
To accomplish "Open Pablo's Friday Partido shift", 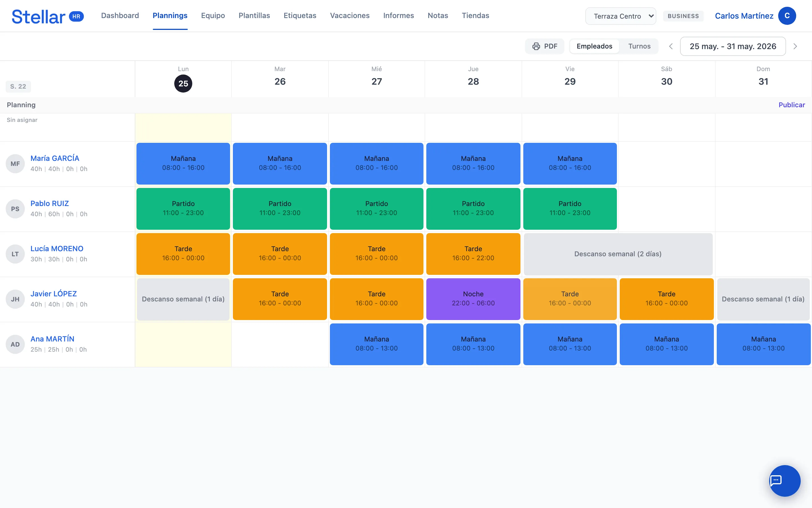I will click(x=570, y=209).
